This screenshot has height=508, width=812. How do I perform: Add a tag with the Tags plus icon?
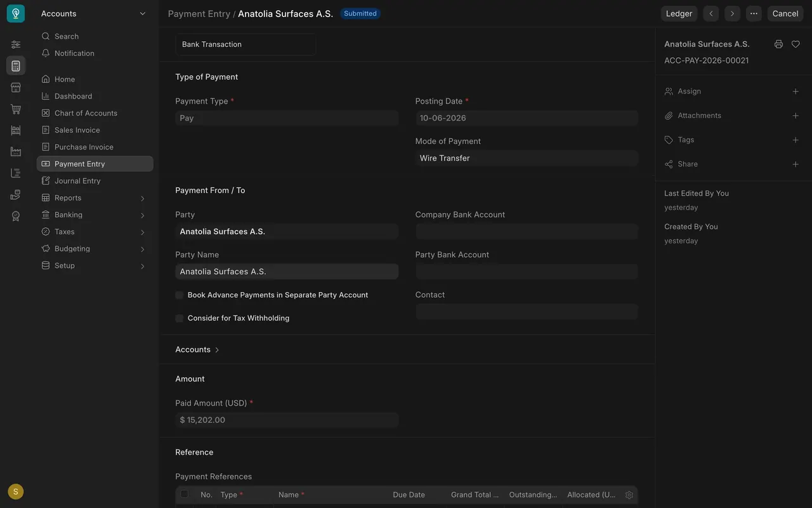click(796, 140)
